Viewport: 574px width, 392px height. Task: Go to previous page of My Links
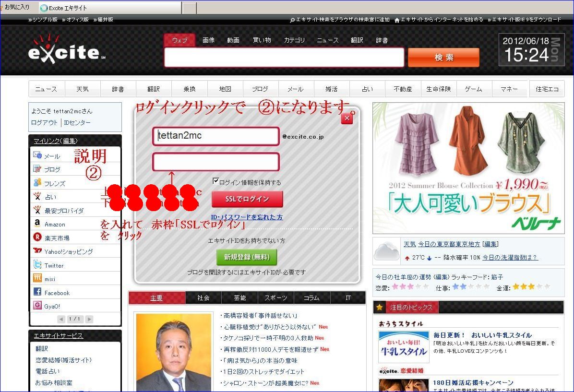[x=61, y=319]
